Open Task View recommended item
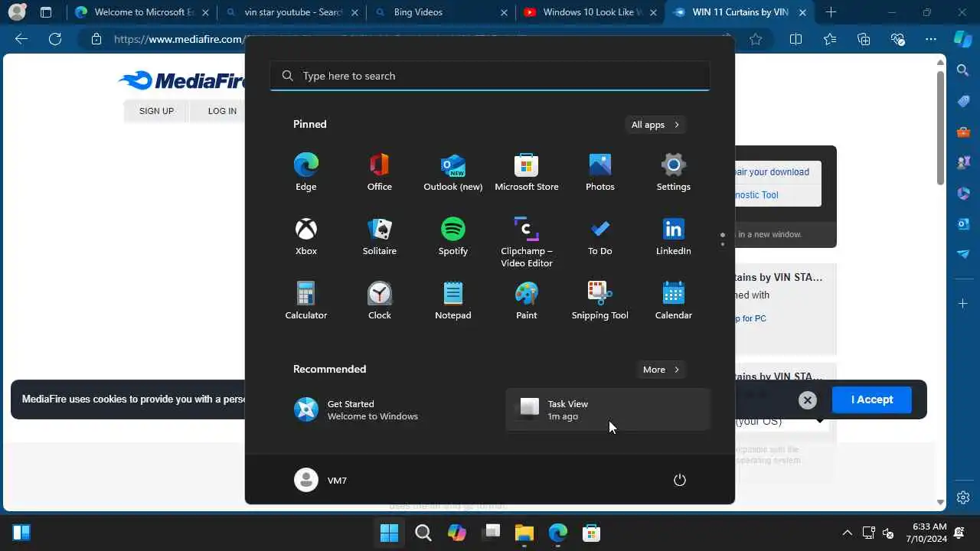 click(x=608, y=409)
